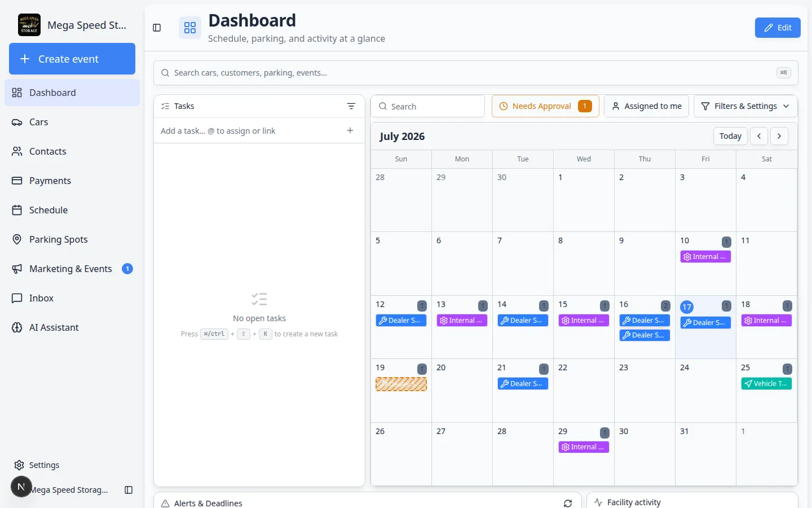
Task: Click the July 2026 heading
Action: 402,137
